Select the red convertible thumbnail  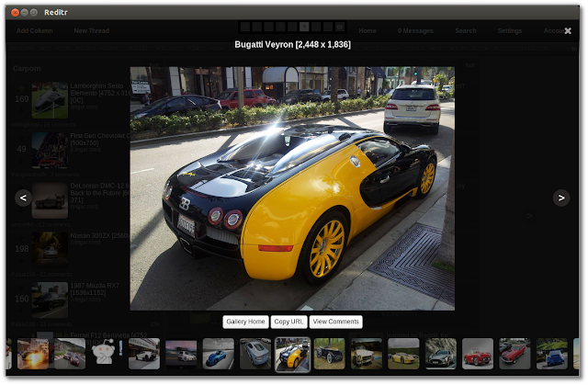(x=478, y=354)
